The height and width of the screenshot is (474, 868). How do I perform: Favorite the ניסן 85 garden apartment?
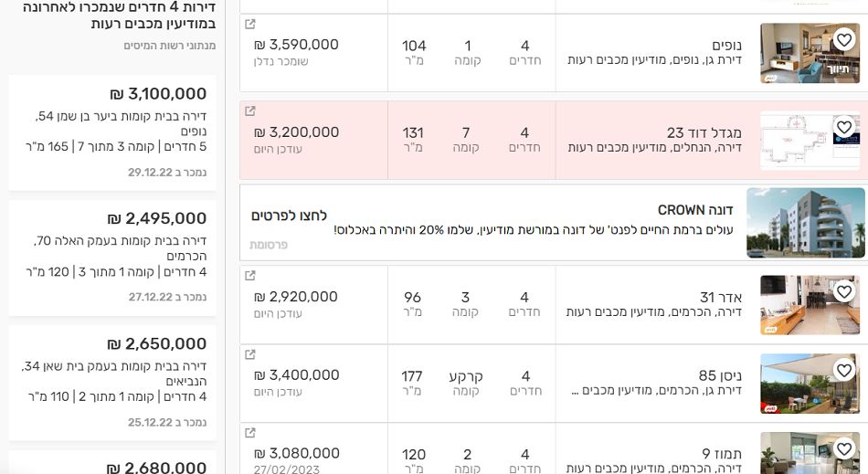pyautogui.click(x=844, y=370)
